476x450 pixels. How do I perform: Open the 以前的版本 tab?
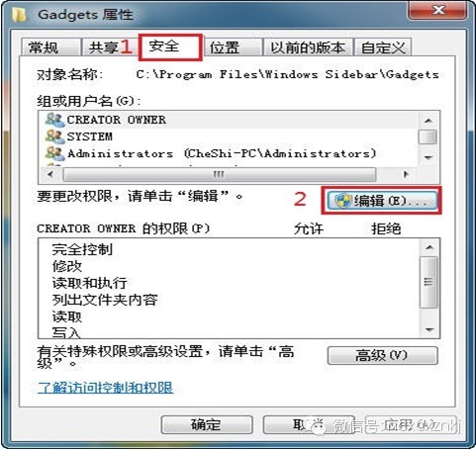coord(308,47)
